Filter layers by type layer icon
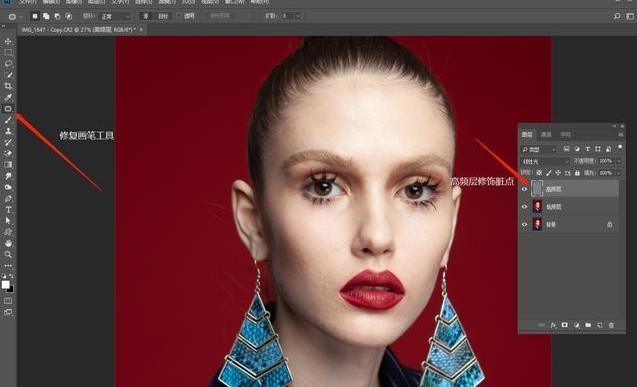The width and height of the screenshot is (637, 387). pos(587,149)
